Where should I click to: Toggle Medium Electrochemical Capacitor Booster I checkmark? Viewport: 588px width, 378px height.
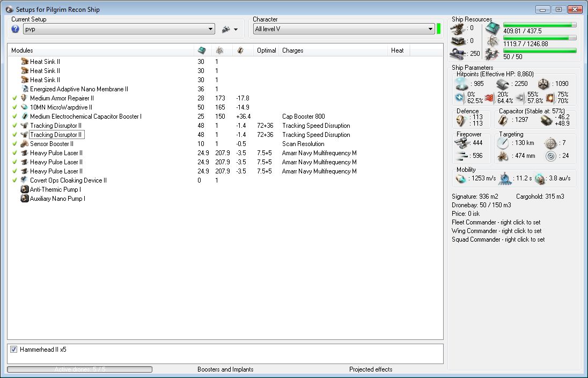(14, 117)
